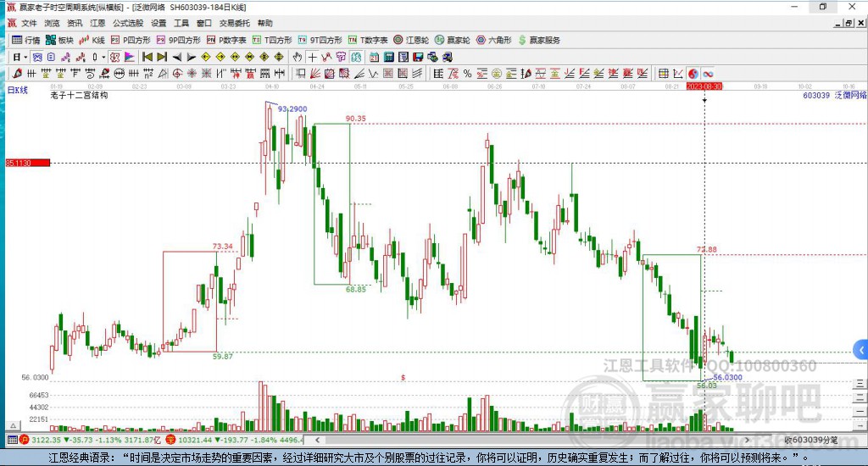
Task: Restore the inner document window
Action: 849,23
